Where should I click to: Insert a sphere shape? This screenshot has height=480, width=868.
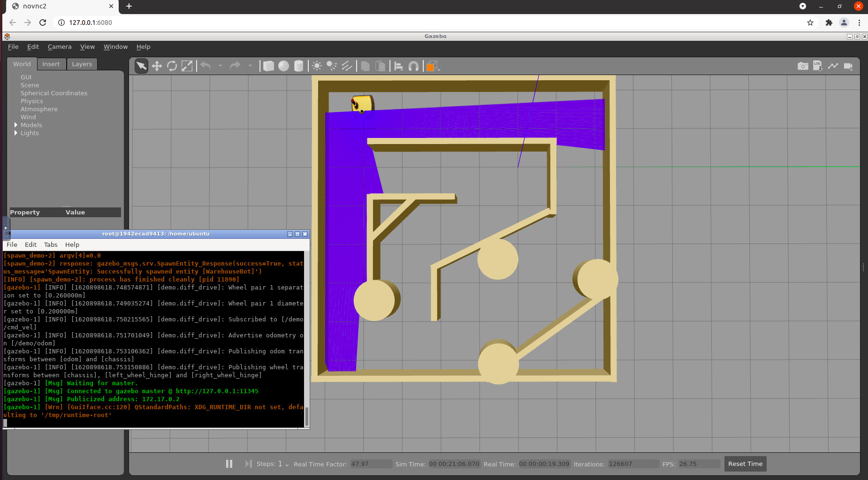click(283, 66)
